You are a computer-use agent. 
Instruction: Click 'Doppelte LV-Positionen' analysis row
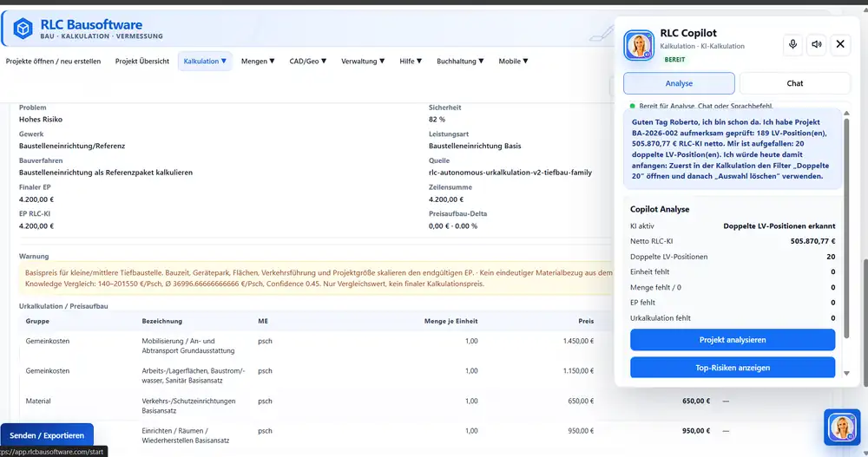click(x=733, y=257)
